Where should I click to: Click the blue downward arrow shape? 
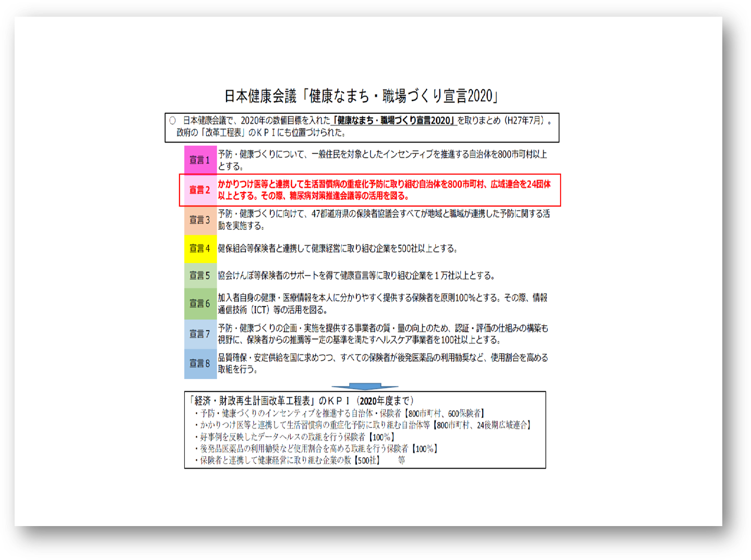click(365, 387)
